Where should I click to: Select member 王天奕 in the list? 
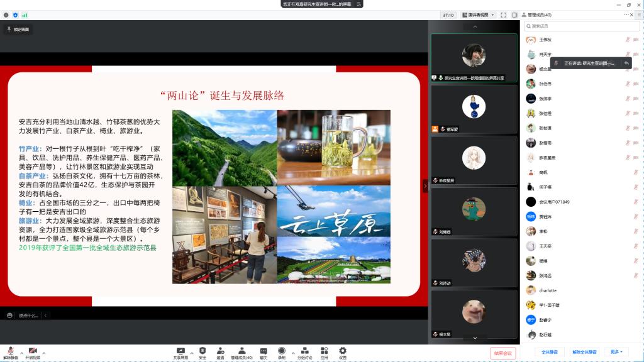tap(582, 246)
